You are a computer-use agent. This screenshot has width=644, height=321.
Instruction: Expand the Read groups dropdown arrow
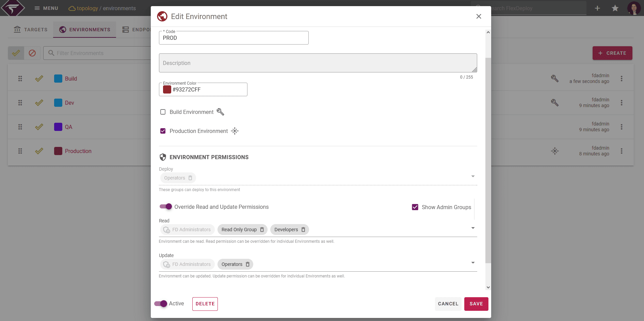[x=473, y=228]
